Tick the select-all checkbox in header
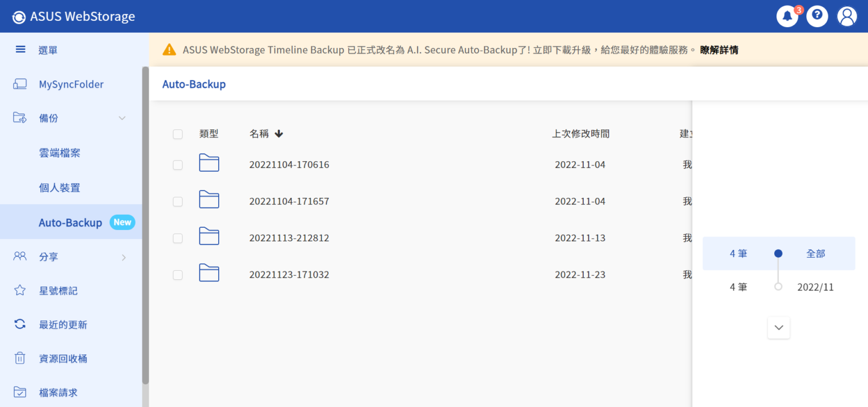 pos(177,134)
